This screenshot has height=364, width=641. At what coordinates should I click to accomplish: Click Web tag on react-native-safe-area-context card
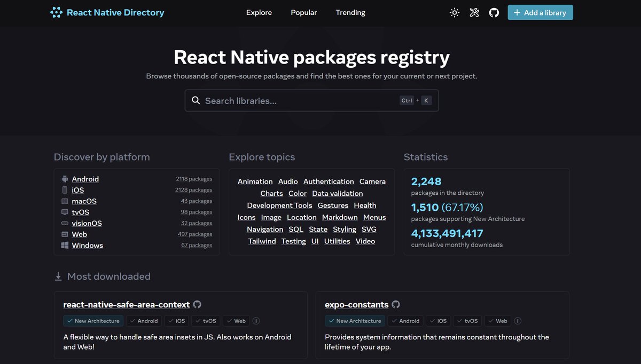(236, 321)
